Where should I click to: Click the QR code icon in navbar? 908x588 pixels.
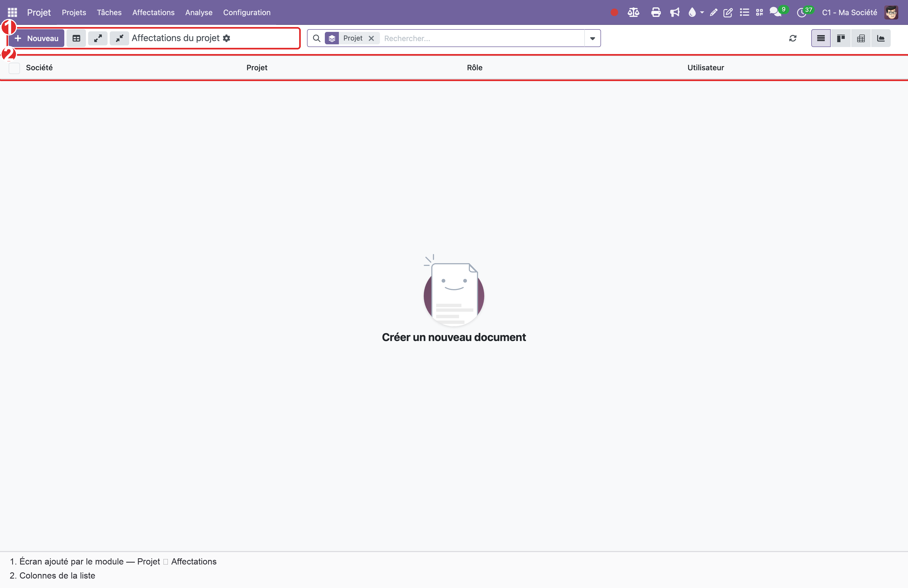click(759, 13)
